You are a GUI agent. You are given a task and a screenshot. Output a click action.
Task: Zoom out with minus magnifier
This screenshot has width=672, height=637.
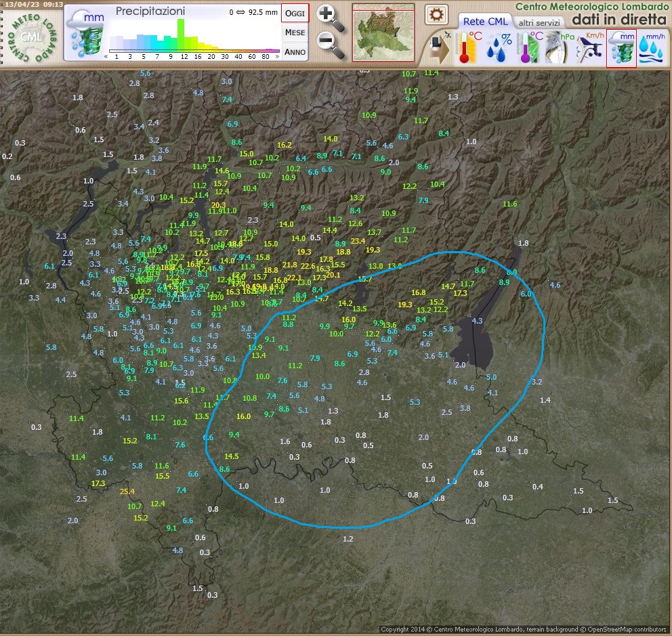pyautogui.click(x=331, y=45)
